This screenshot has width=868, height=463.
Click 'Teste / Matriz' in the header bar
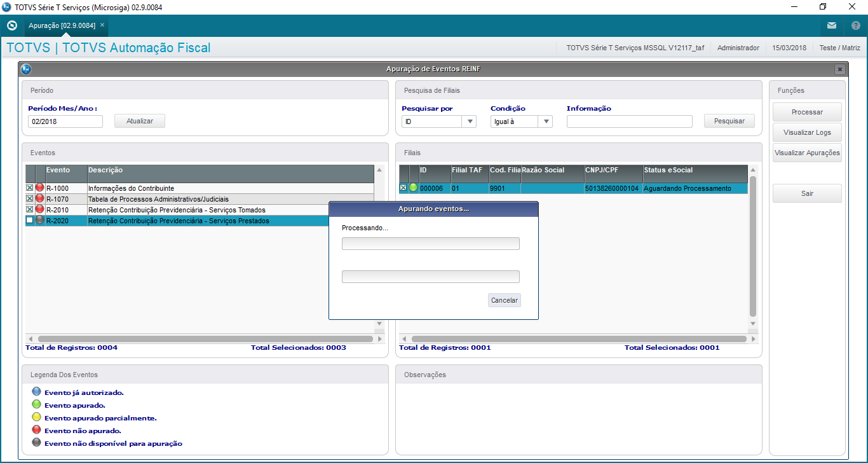(839, 48)
